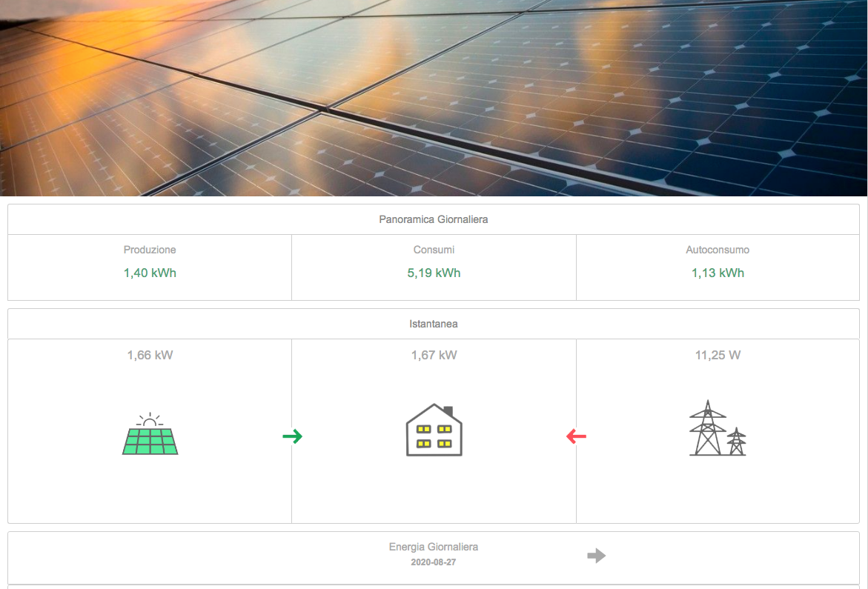Click the 1,40 kWh production value
Viewport: 868px width, 589px height.
click(x=150, y=273)
